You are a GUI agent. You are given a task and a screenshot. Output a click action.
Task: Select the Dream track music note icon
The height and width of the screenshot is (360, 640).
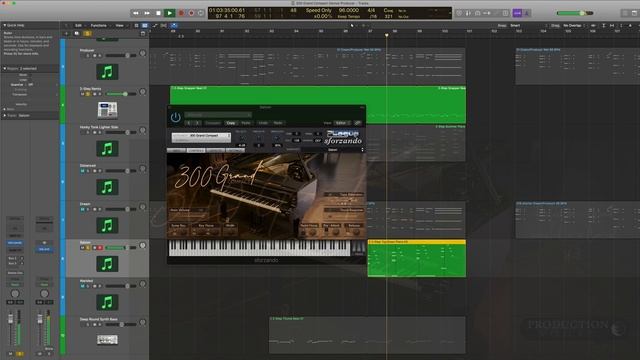(107, 225)
